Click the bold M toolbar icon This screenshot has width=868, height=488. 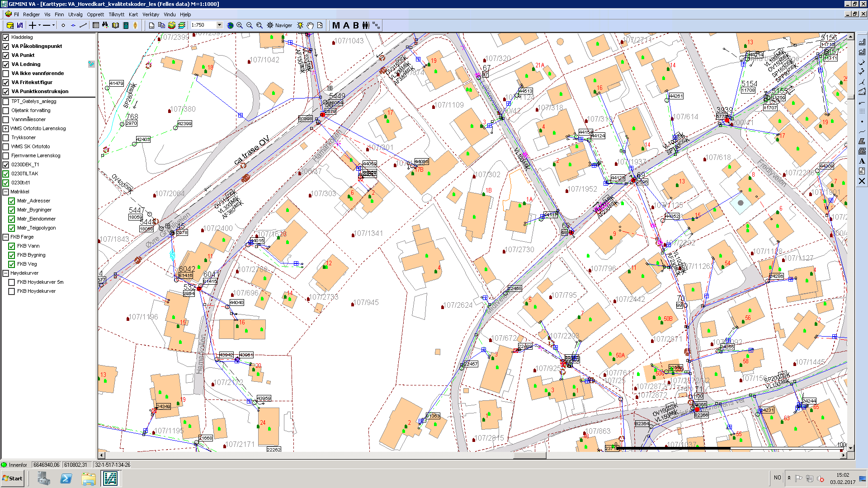click(336, 25)
